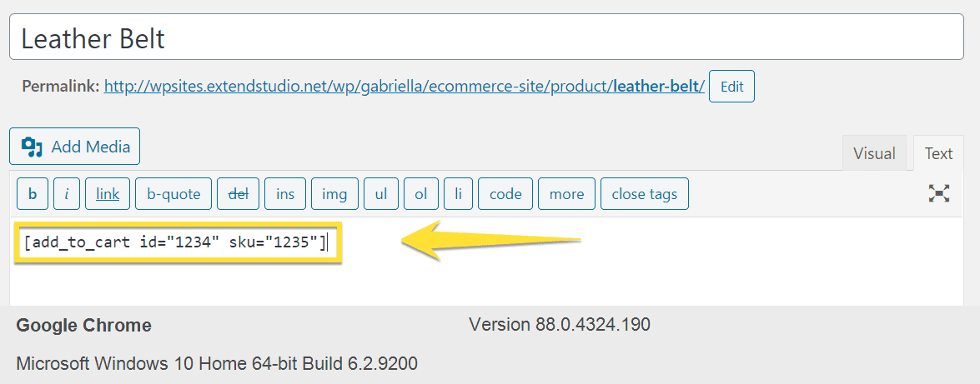
Task: Apply the del strikethrough tag
Action: [x=239, y=193]
